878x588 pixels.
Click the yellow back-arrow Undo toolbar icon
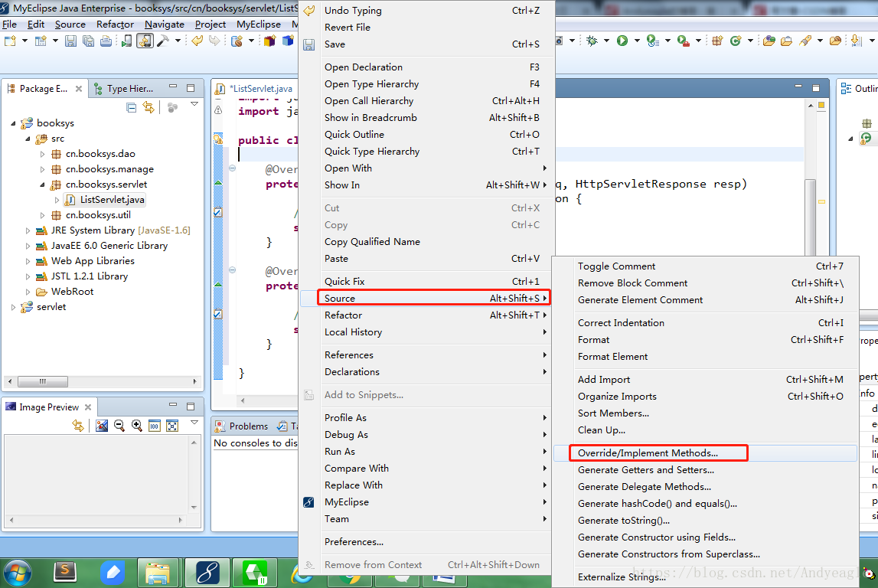(197, 41)
